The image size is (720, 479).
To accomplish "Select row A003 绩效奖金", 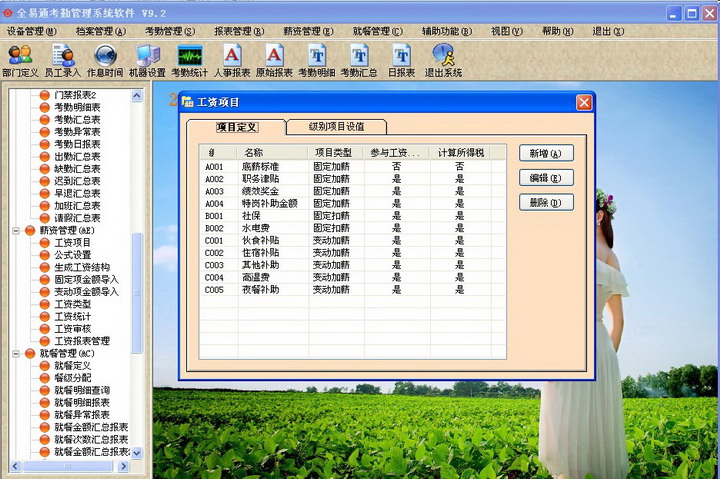I will click(353, 191).
